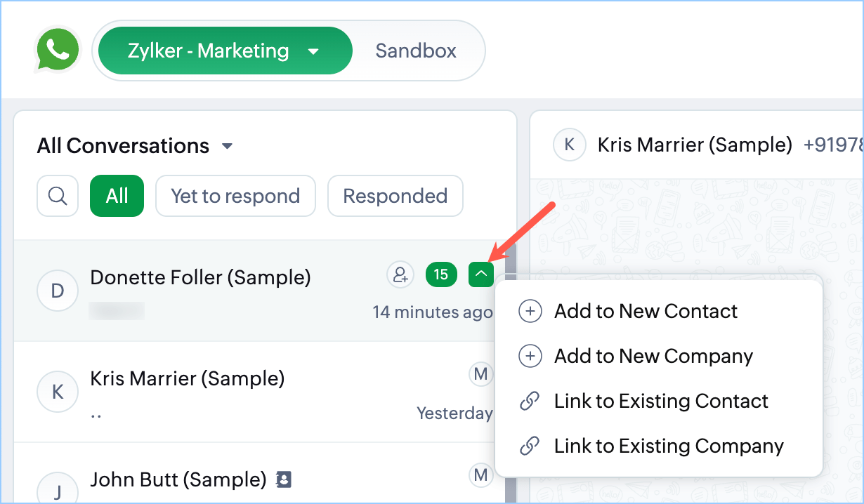This screenshot has height=504, width=864.
Task: Click the add-contact icon beside Donette Foller
Action: pos(400,274)
